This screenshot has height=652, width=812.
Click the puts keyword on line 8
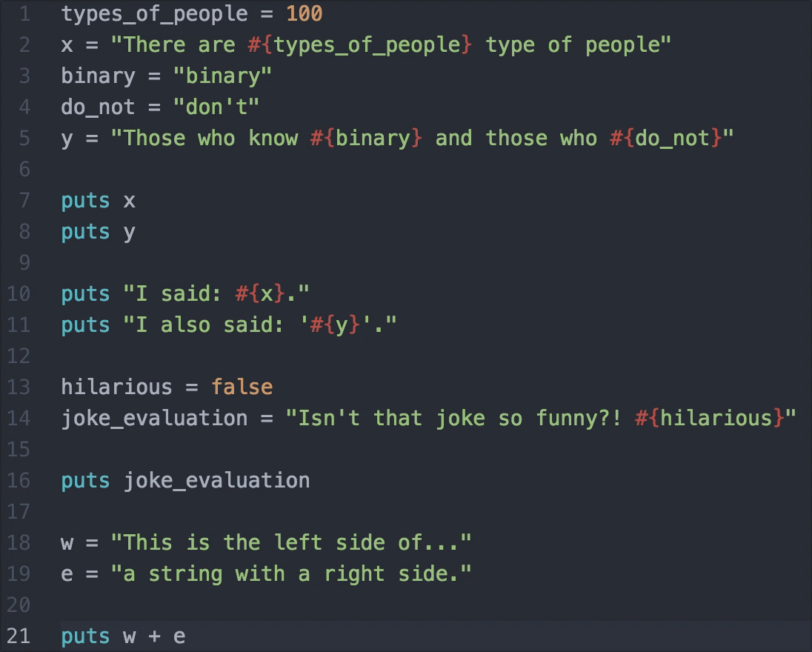85,233
